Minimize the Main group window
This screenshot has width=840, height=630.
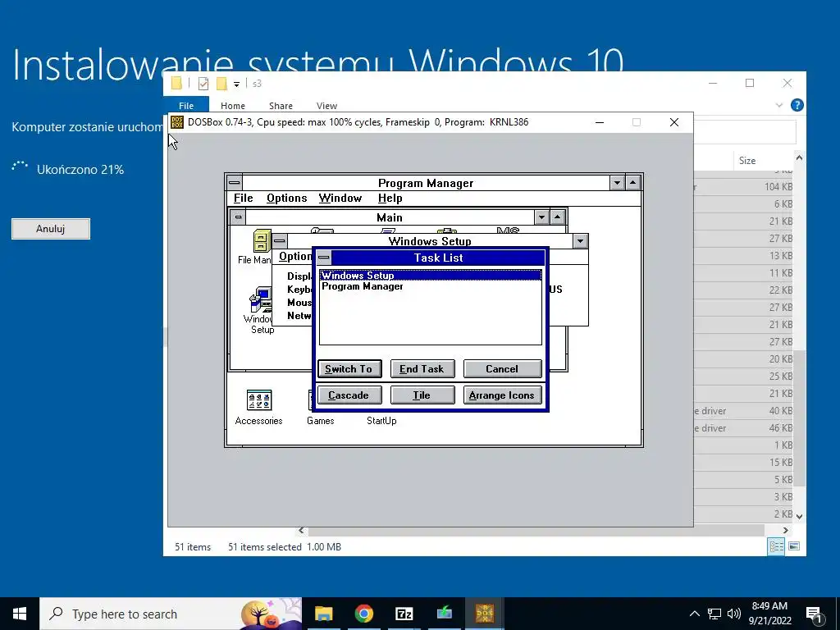click(541, 217)
